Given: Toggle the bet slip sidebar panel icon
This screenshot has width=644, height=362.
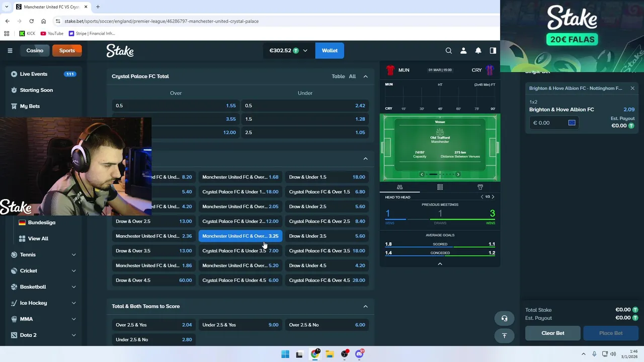Looking at the screenshot, I should click(x=493, y=50).
